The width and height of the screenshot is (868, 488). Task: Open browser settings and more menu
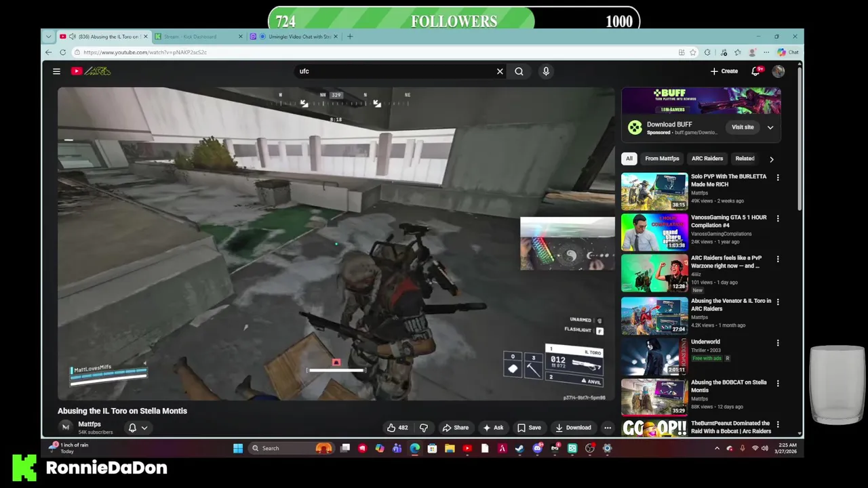pyautogui.click(x=766, y=52)
